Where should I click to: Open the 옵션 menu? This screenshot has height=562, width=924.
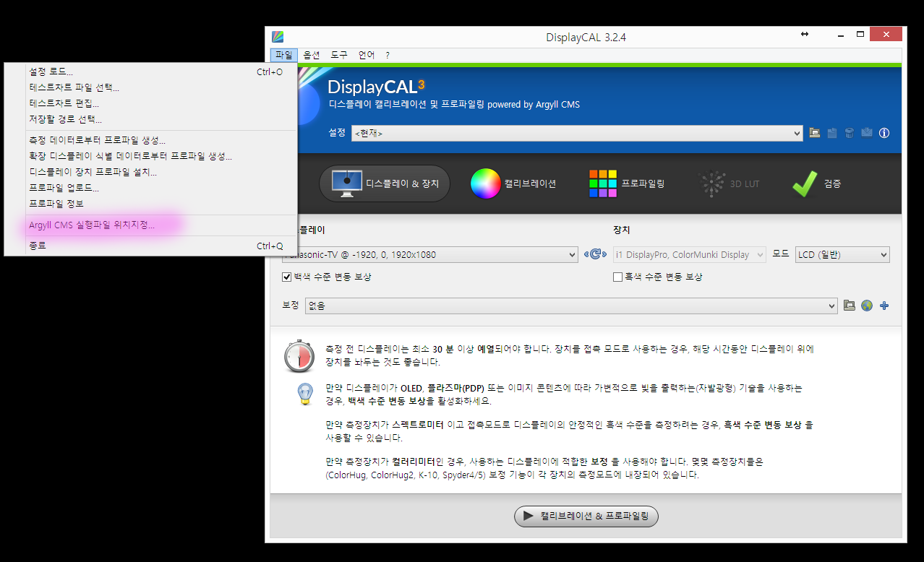(x=312, y=55)
